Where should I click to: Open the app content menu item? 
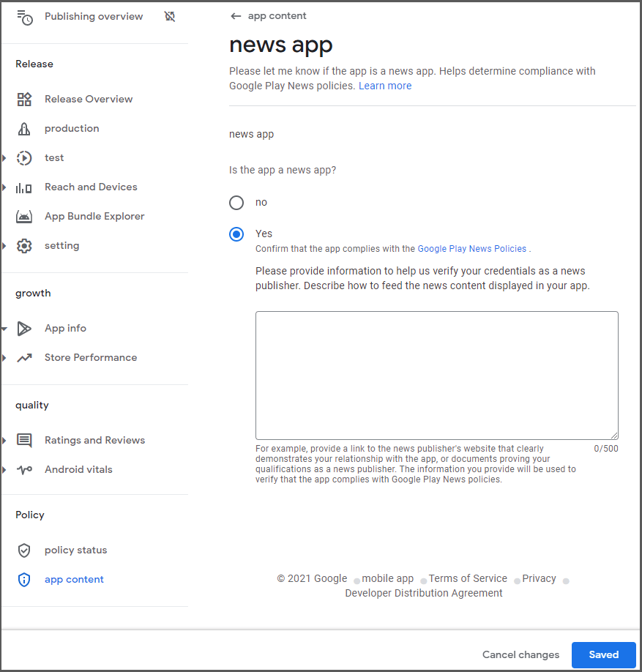click(74, 580)
